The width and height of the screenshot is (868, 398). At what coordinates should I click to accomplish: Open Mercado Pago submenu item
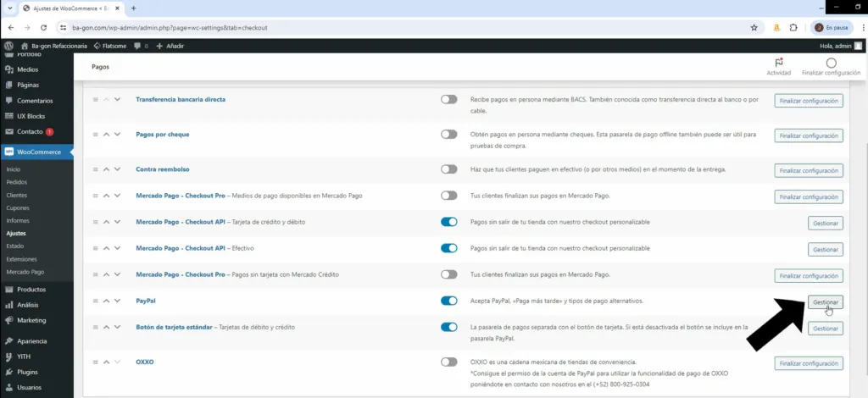pyautogui.click(x=25, y=272)
